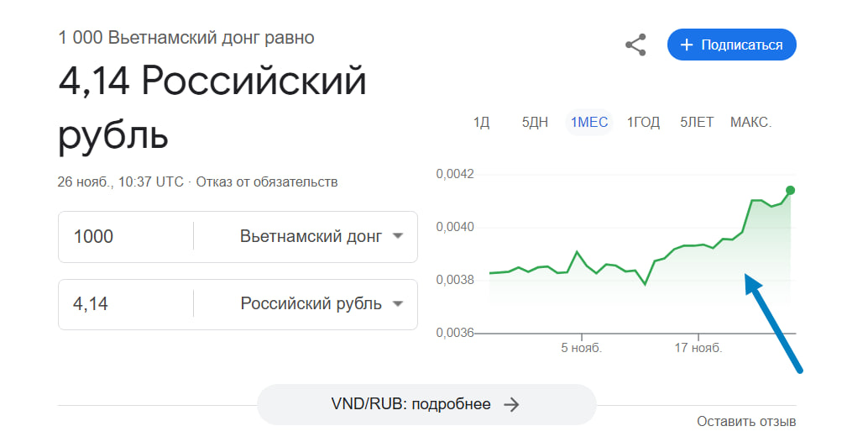Show the МАКС. chart range
The height and width of the screenshot is (442, 868).
[750, 123]
